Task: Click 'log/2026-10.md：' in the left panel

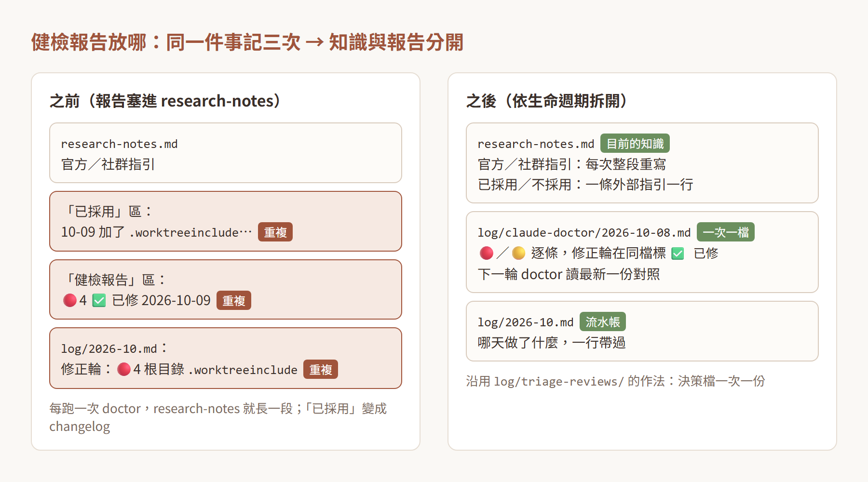Action: [114, 348]
